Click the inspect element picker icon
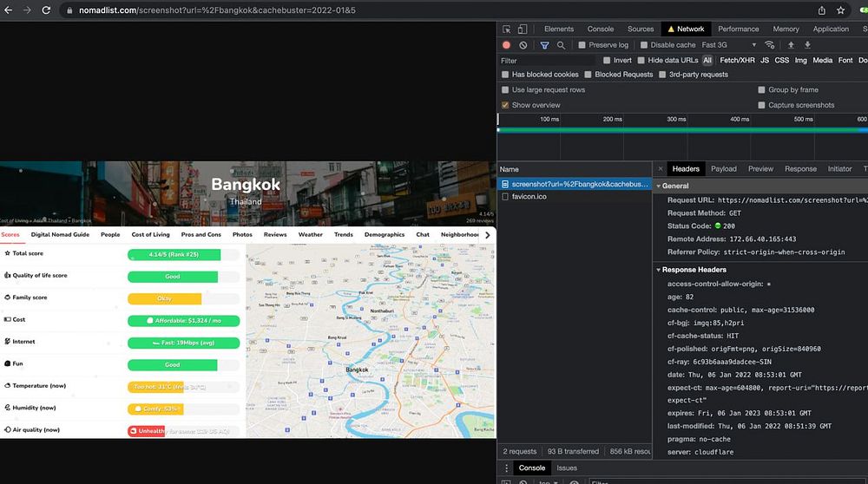Viewport: 868px width, 484px height. 508,29
